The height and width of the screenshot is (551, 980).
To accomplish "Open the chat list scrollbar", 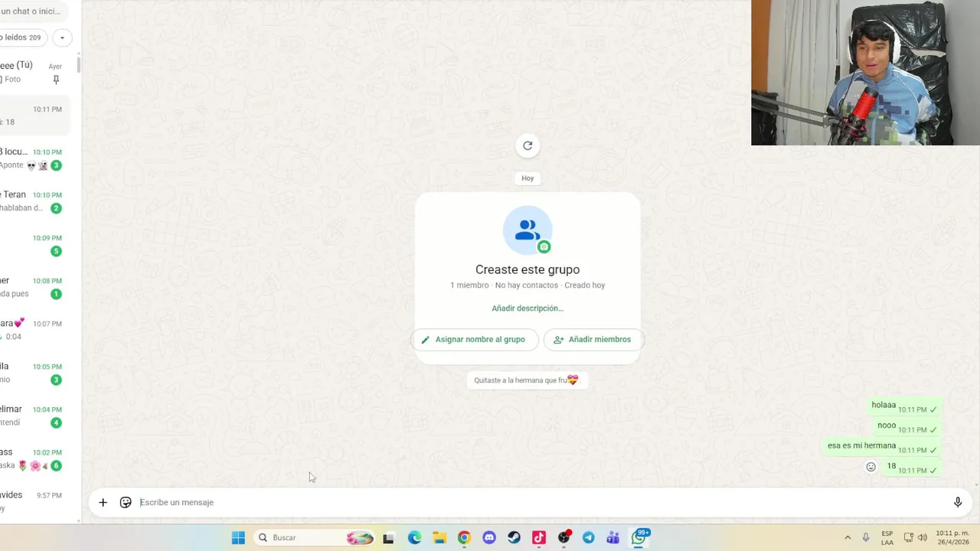I will pos(78,65).
